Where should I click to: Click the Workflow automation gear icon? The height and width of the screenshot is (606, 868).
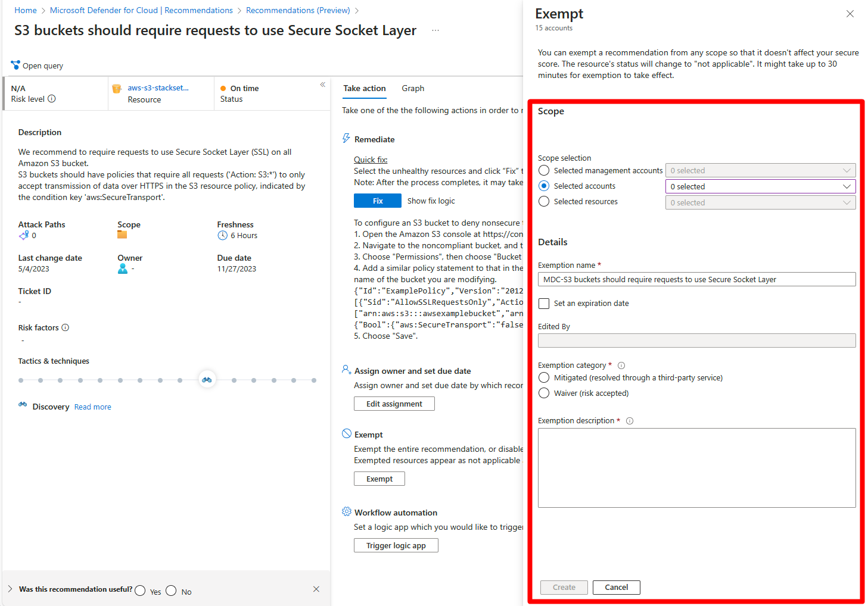pyautogui.click(x=347, y=512)
